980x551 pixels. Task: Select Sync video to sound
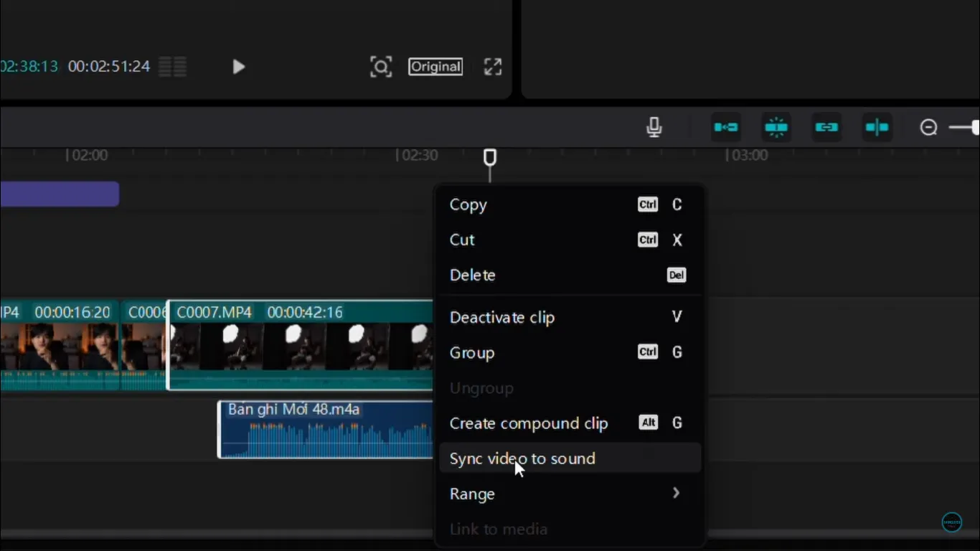coord(522,458)
